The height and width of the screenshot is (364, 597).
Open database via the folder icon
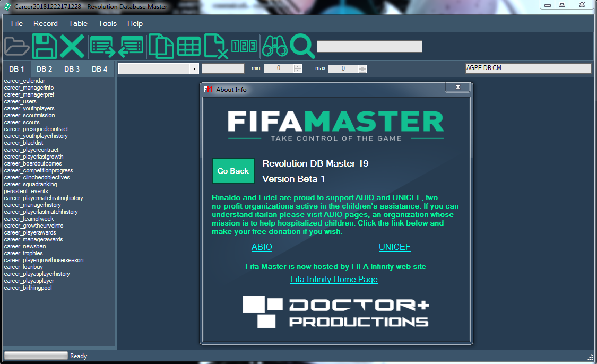coord(17,47)
